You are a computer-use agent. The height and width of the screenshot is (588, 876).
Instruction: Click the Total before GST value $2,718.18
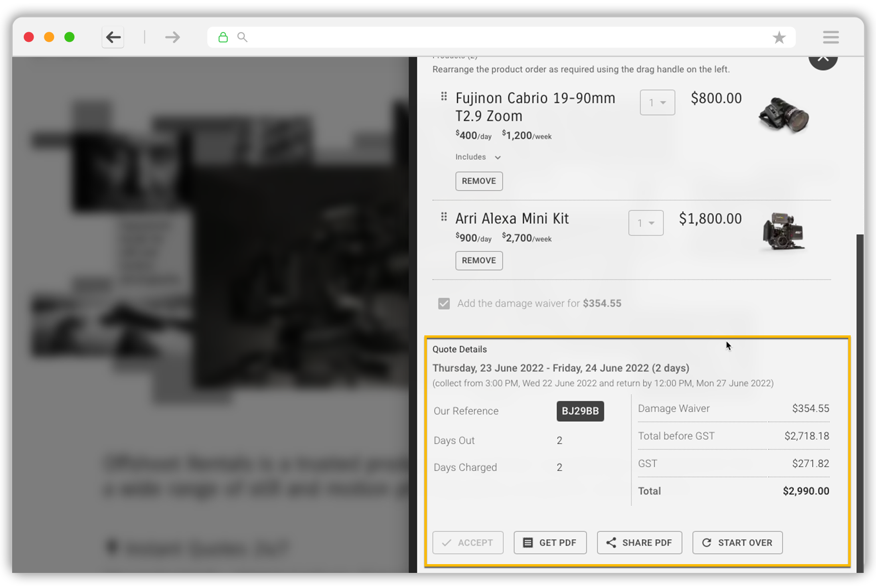806,436
